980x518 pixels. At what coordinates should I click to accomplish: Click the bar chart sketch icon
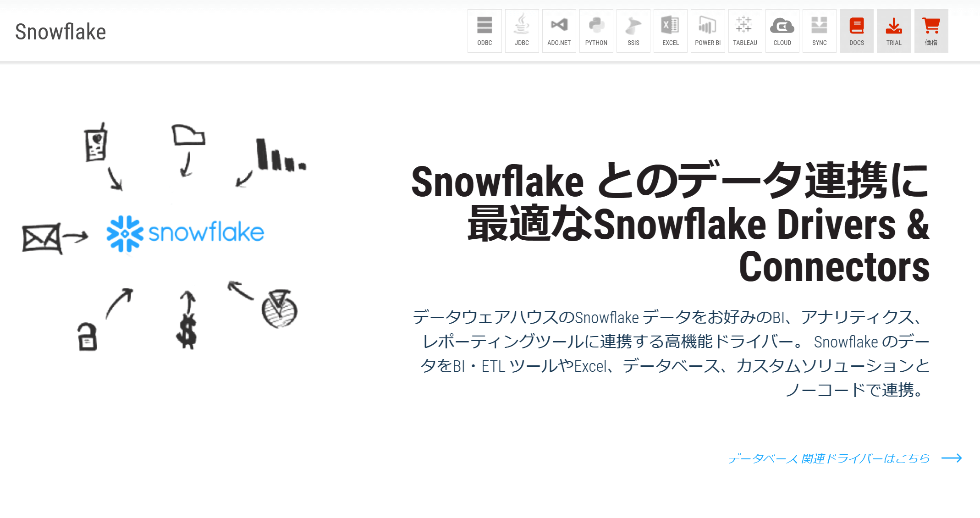[x=280, y=156]
